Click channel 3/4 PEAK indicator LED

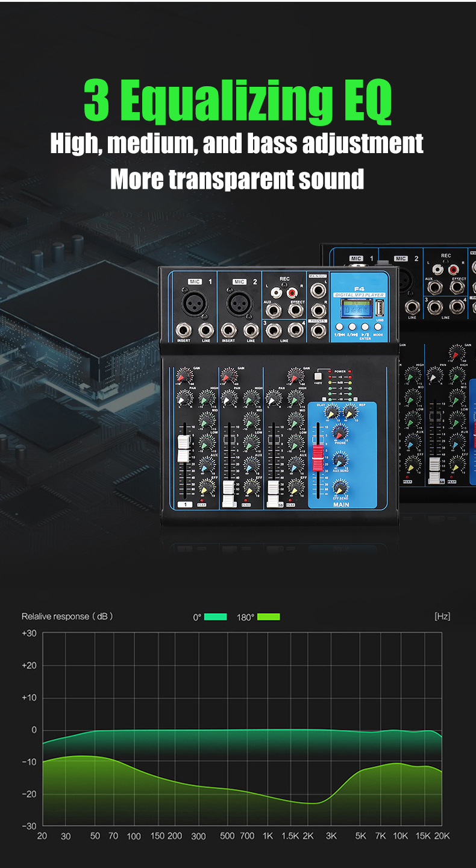pos(290,500)
